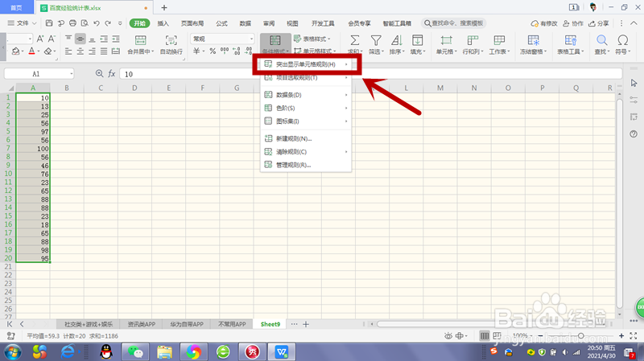Screen dimensions: 644x361
Task: Click the 协作 collaborate button
Action: (x=573, y=23)
